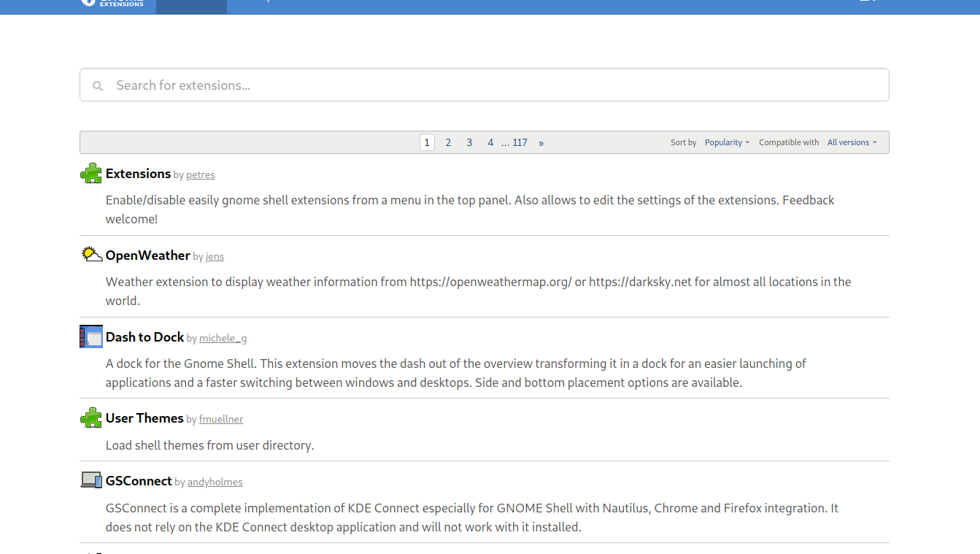Click the GSConnect laptop and phone icon

coord(91,480)
